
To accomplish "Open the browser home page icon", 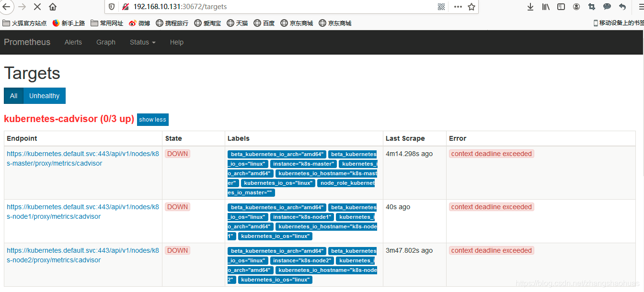I will [53, 7].
